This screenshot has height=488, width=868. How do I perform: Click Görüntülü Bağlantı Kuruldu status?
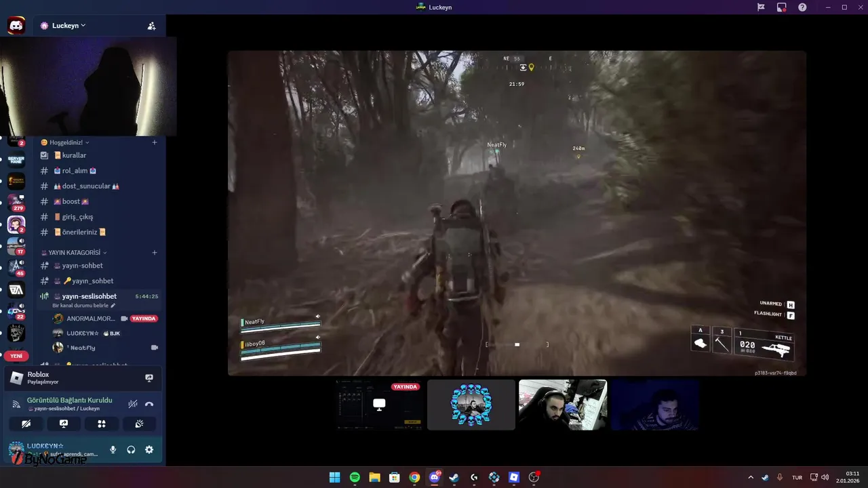point(69,400)
